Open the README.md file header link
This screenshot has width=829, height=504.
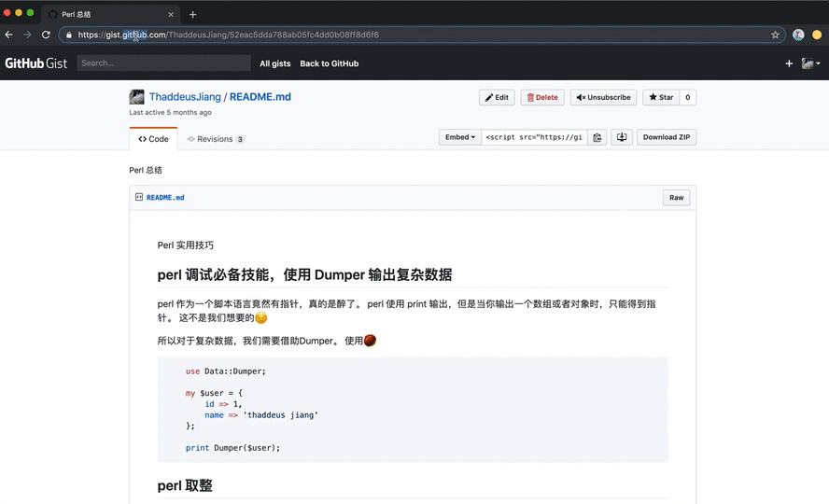click(x=165, y=198)
